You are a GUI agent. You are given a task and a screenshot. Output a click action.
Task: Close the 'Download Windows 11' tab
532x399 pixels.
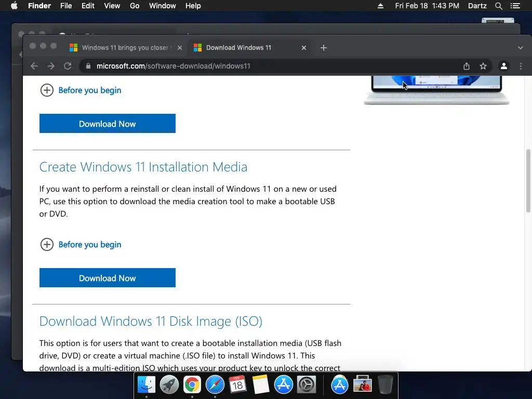pos(304,48)
